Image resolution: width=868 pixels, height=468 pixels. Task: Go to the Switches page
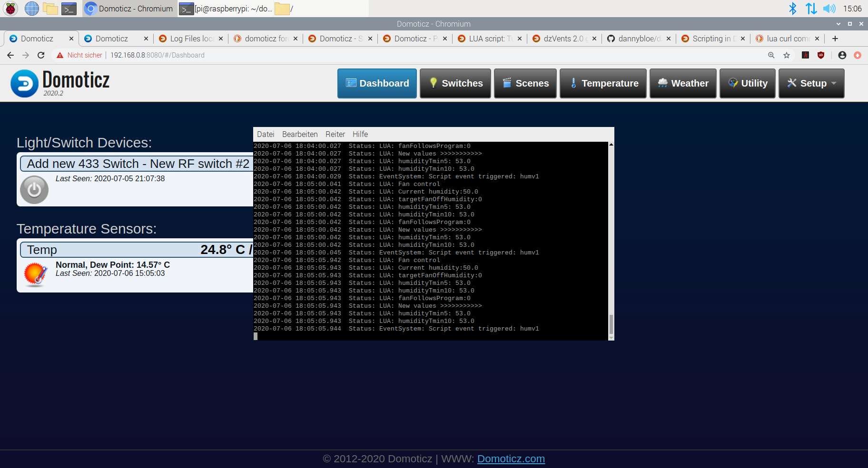pyautogui.click(x=455, y=83)
